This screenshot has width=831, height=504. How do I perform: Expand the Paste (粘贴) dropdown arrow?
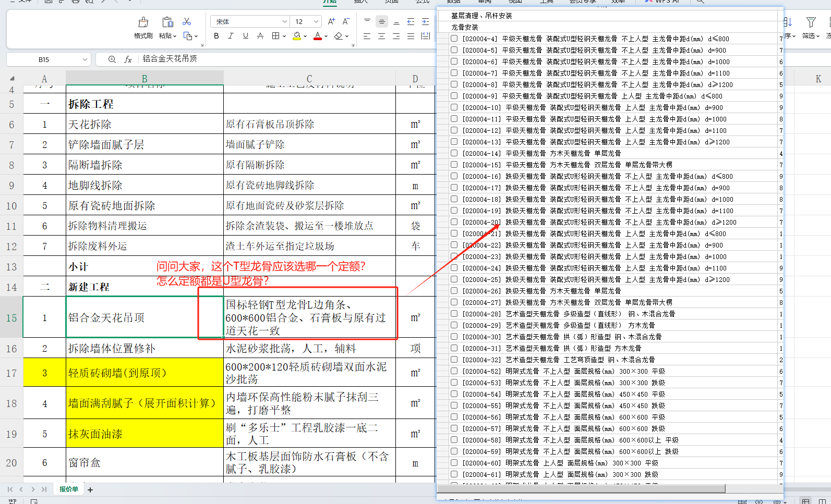175,36
